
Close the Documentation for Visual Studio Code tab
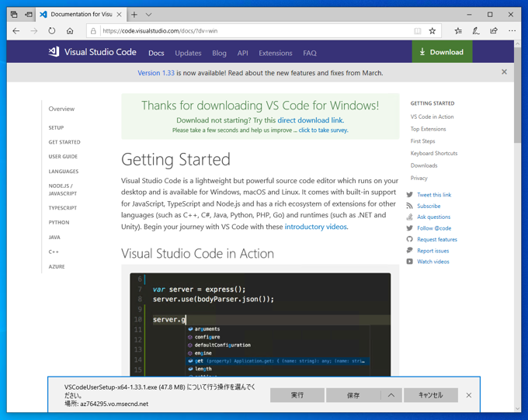(120, 15)
